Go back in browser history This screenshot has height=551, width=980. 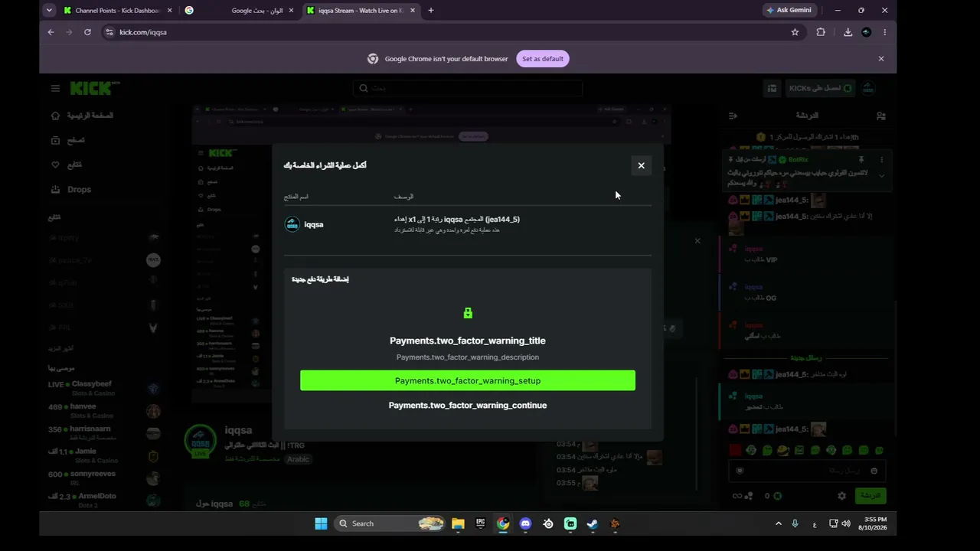[x=51, y=32]
